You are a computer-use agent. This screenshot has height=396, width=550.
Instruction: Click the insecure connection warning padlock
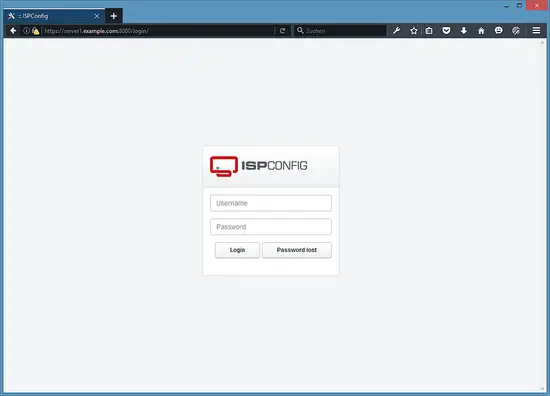tap(35, 31)
